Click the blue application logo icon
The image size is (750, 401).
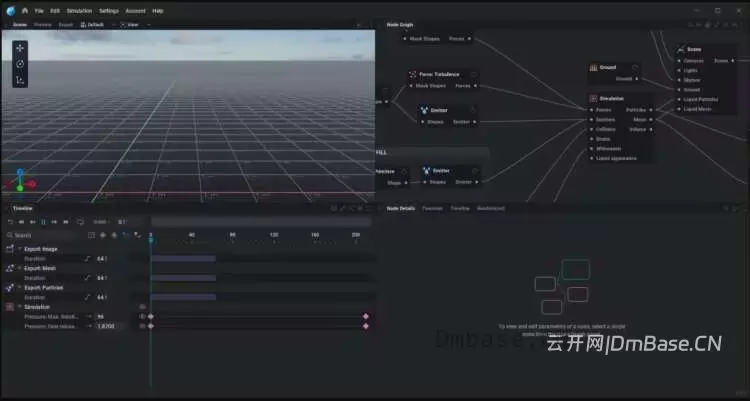pyautogui.click(x=11, y=11)
